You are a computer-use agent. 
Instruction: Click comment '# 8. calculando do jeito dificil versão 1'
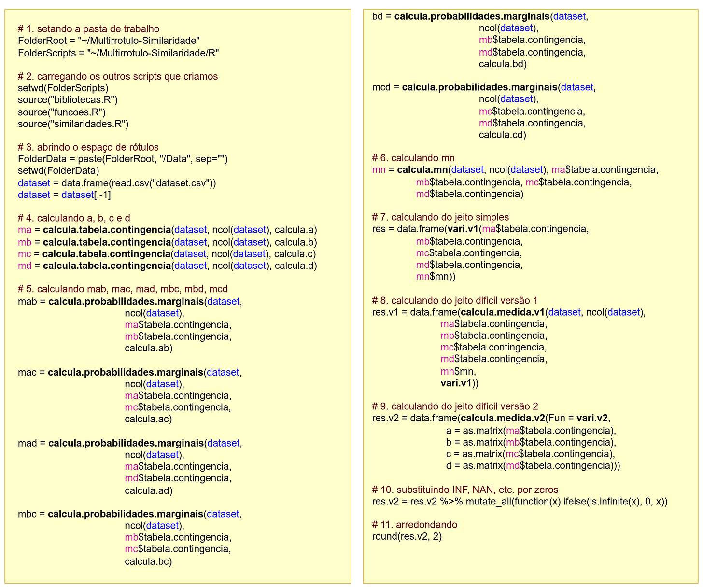(x=455, y=301)
